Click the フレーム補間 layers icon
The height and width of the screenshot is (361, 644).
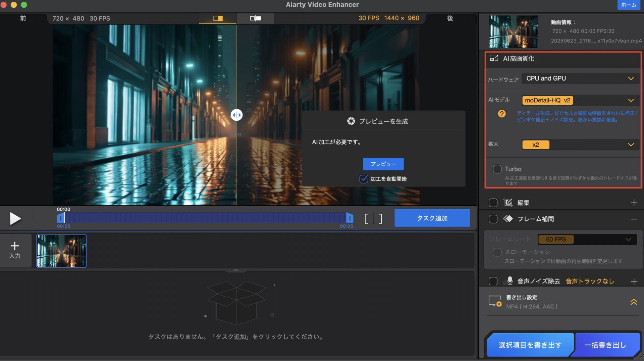[x=508, y=219]
